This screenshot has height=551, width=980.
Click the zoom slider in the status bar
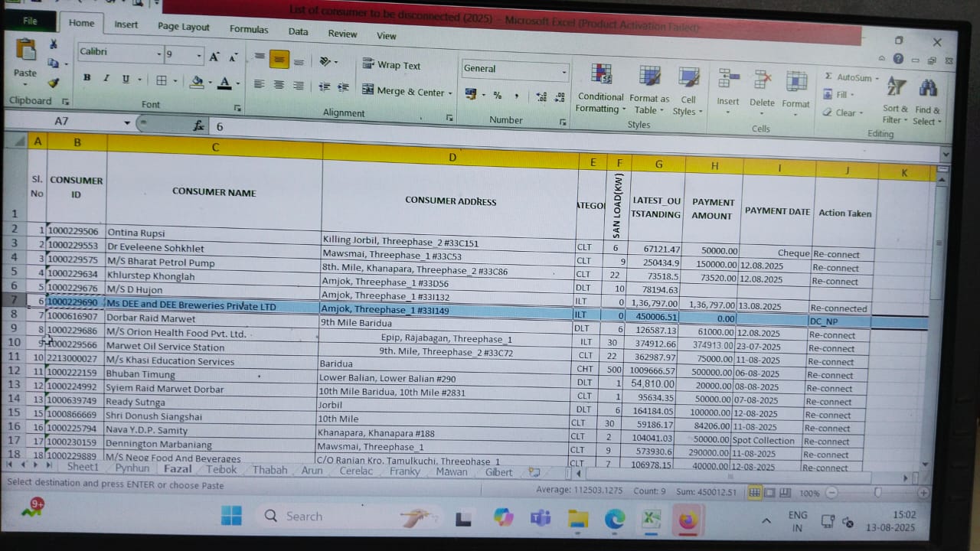(877, 494)
